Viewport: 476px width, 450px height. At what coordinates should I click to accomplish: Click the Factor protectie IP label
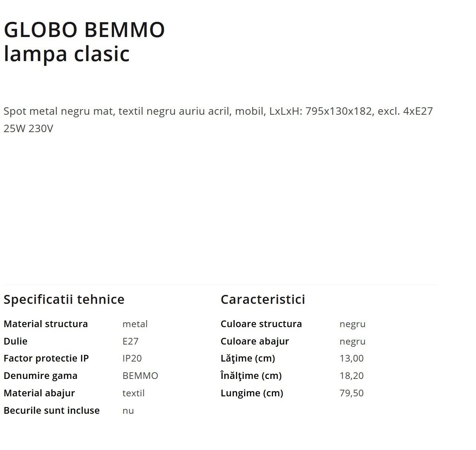(x=46, y=358)
